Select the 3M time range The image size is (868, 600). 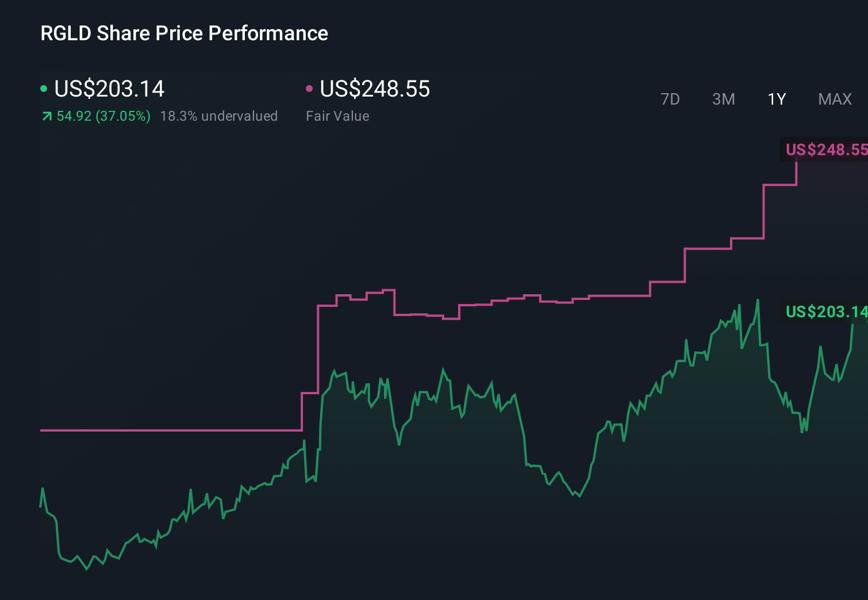723,99
